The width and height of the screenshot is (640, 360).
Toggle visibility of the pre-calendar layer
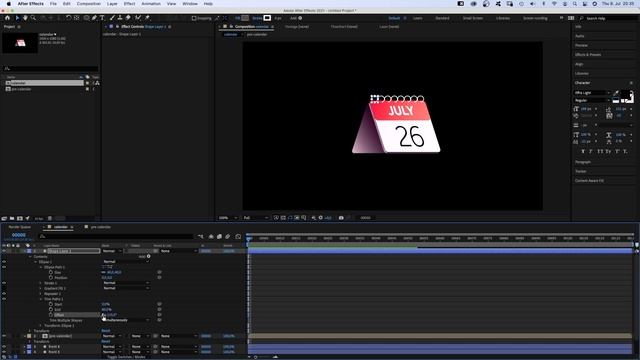[x=4, y=336]
